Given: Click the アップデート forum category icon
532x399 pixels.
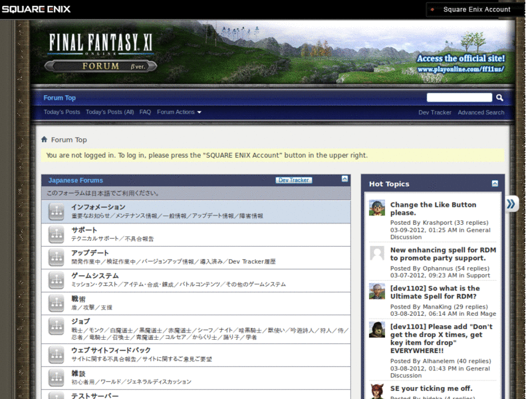Looking at the screenshot, I should (x=57, y=257).
